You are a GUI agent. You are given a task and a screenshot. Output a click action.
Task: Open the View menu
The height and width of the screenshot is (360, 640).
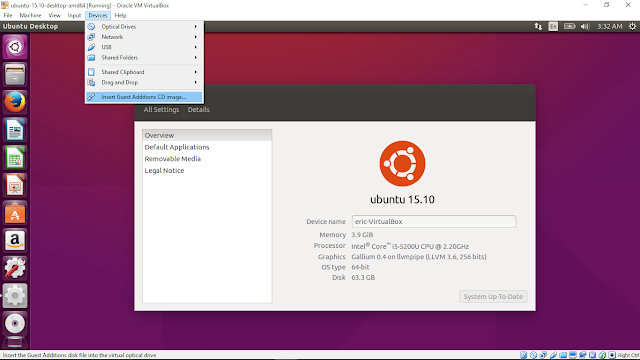click(54, 16)
